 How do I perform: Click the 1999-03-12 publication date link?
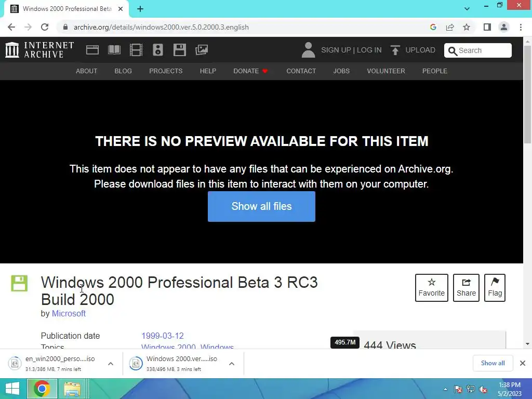(163, 336)
